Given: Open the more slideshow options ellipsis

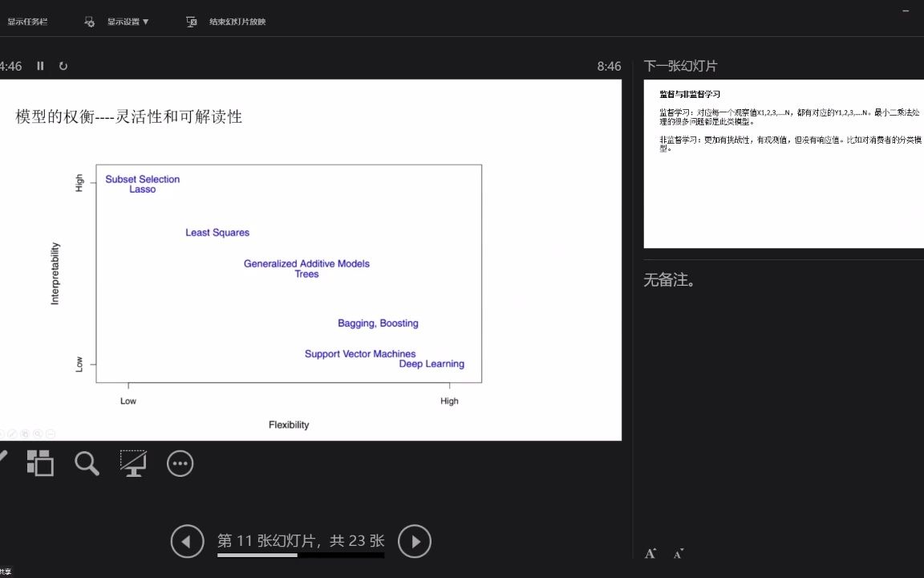Looking at the screenshot, I should pyautogui.click(x=180, y=463).
